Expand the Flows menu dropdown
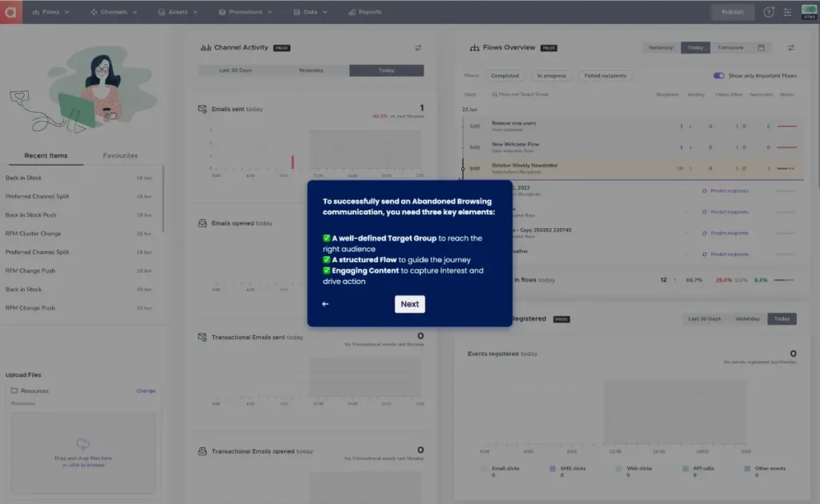The image size is (820, 504). coord(50,11)
